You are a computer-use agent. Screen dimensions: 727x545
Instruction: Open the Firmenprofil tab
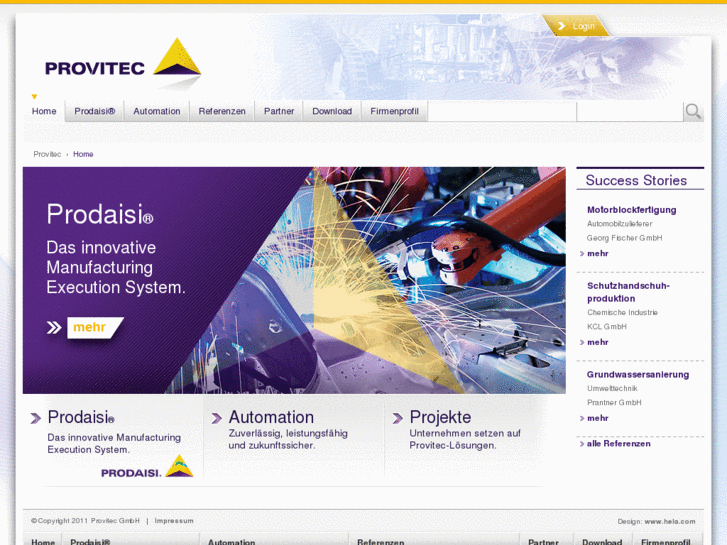click(x=395, y=111)
